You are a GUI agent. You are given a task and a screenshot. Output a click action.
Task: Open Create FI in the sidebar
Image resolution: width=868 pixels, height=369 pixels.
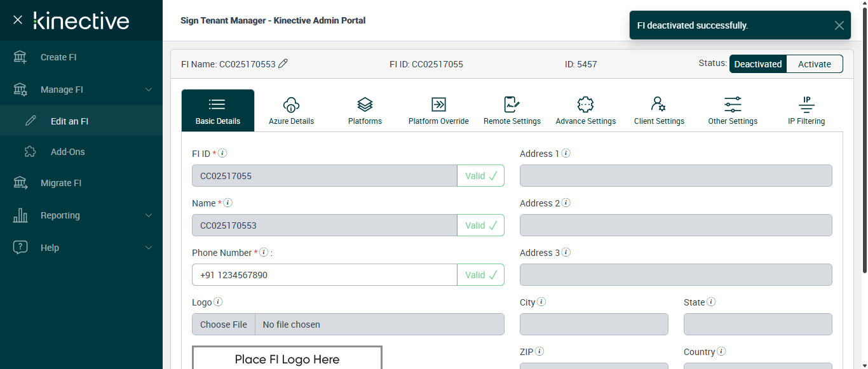click(x=58, y=57)
